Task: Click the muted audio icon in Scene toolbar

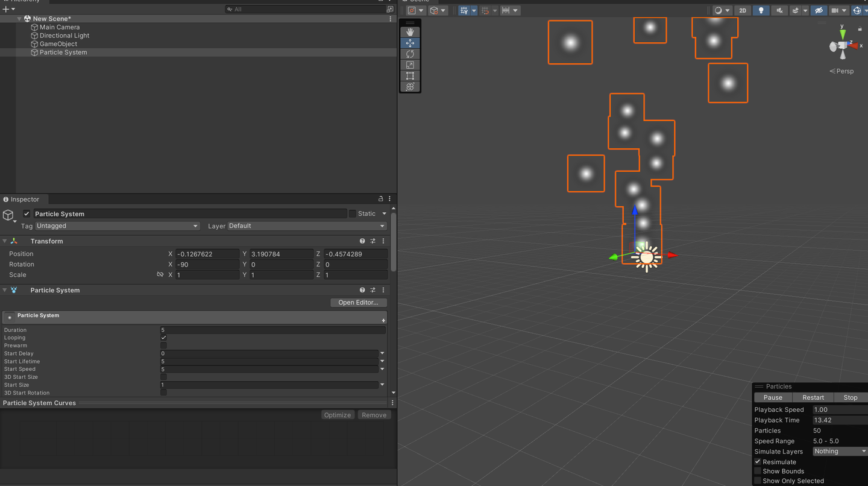Action: click(779, 10)
